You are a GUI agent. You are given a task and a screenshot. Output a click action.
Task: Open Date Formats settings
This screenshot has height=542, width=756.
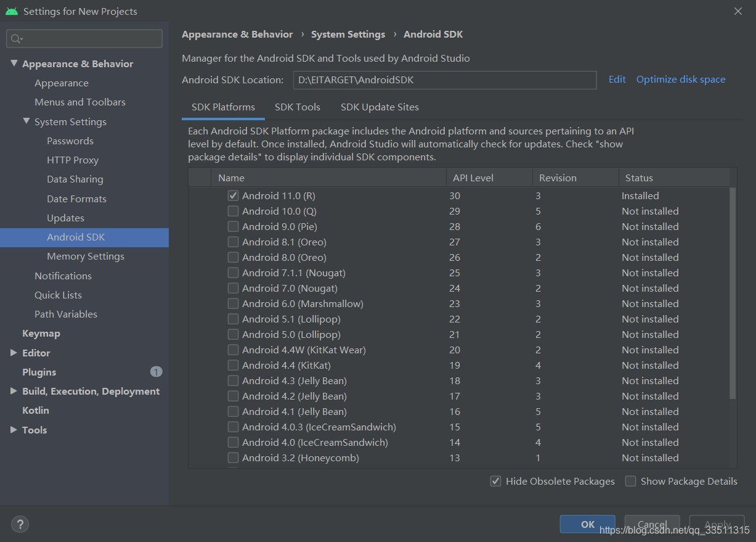(76, 199)
